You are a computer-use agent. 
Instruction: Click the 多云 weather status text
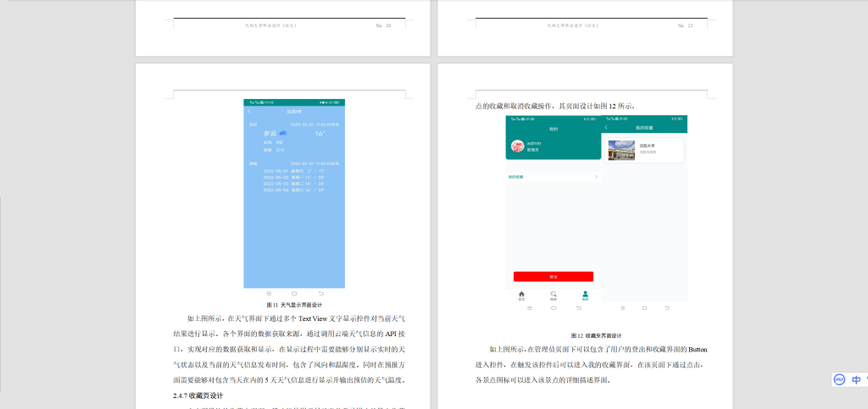[270, 133]
